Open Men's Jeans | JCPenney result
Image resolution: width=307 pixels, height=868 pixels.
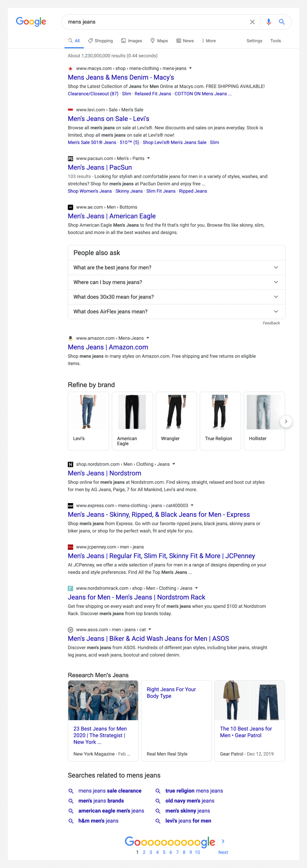click(x=161, y=556)
